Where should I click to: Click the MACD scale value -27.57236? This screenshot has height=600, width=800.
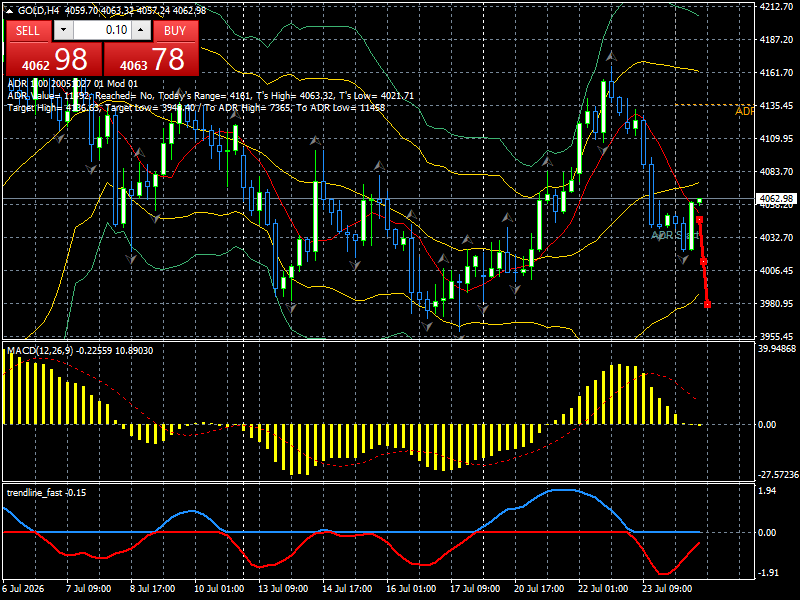click(778, 474)
